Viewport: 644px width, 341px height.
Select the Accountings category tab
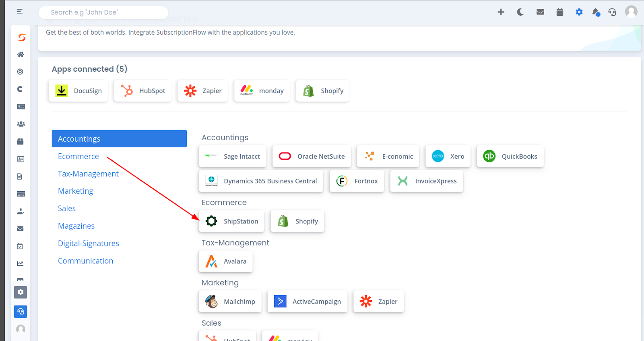[119, 138]
